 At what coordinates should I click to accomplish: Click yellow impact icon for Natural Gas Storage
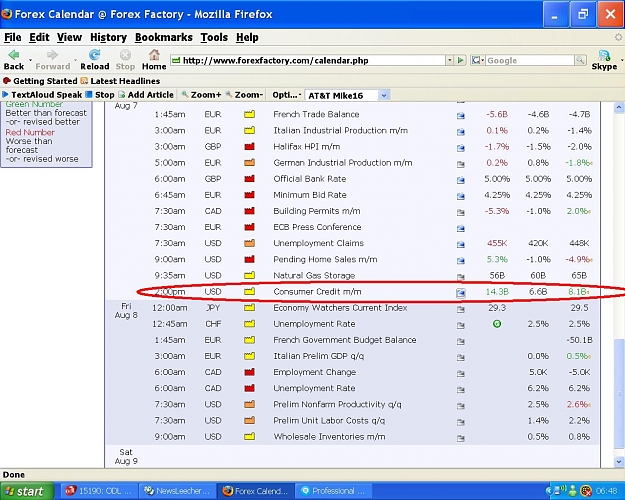coord(250,275)
